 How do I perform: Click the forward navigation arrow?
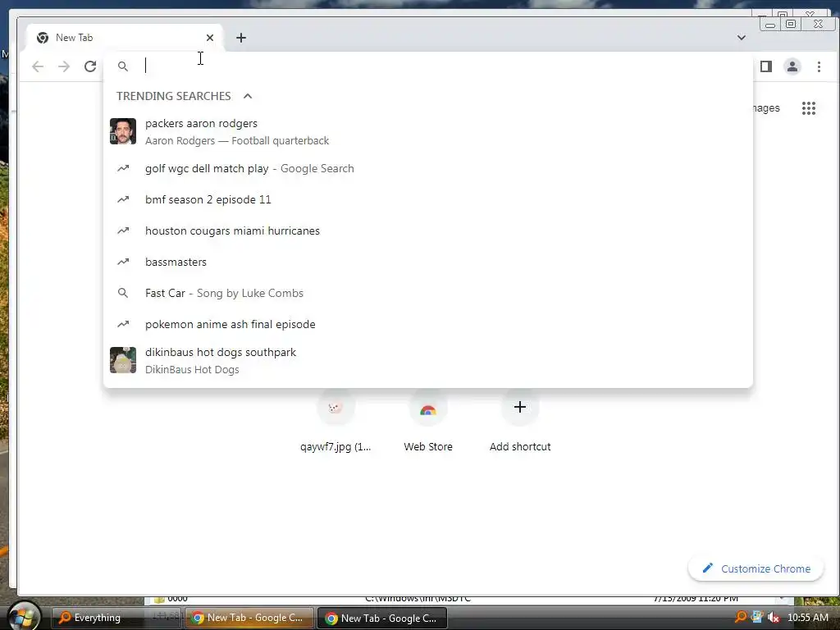[x=64, y=66]
